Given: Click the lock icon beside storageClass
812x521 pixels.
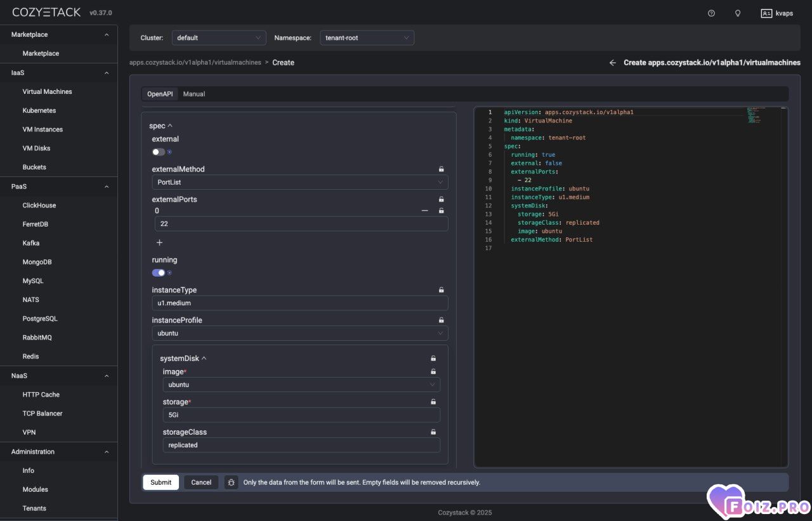Looking at the screenshot, I should (x=433, y=432).
